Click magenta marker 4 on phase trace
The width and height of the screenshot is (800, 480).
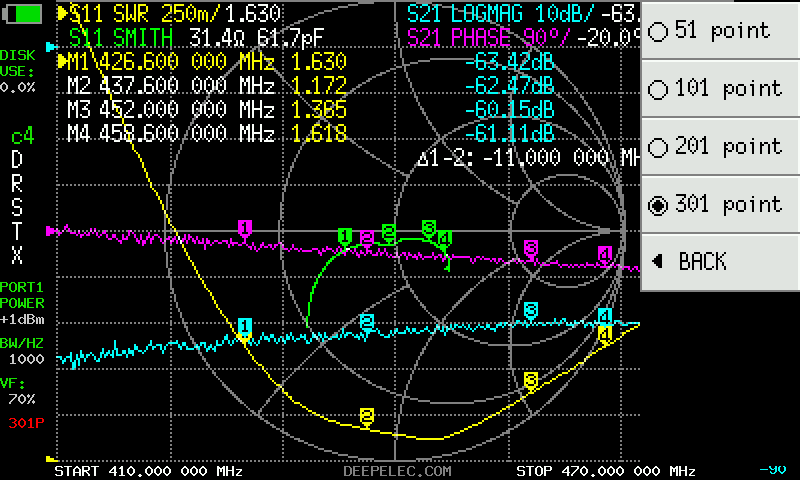pos(605,255)
